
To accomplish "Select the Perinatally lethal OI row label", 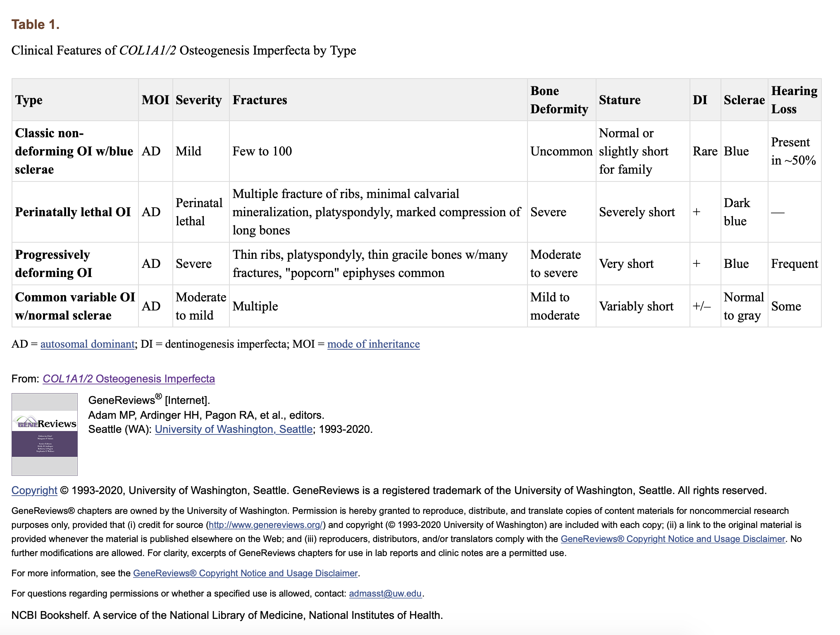I will tap(73, 212).
